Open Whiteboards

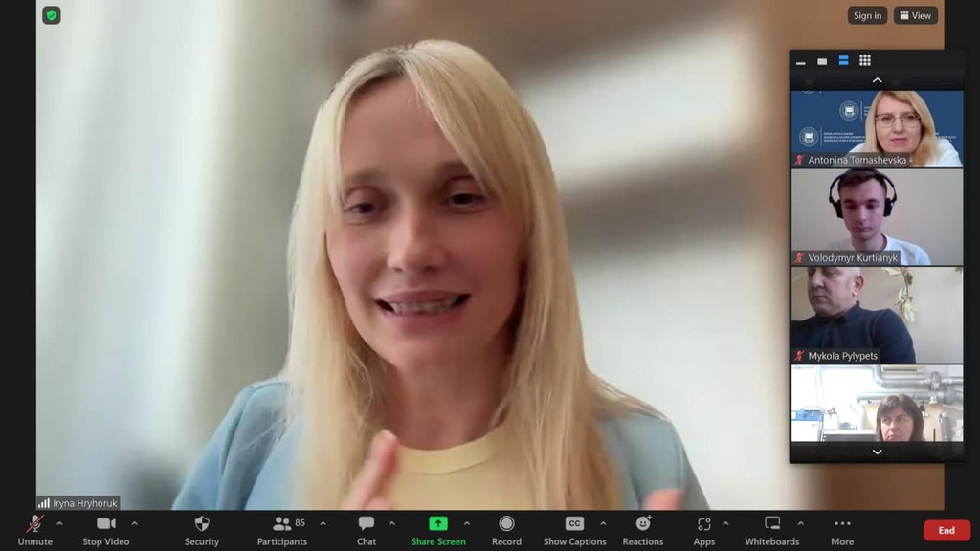pos(771,530)
